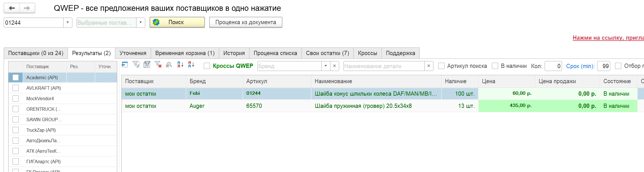644x172 pixels.
Task: Click Шайба пружинная (гровер) 20.5x34x8 cell
Action: pyautogui.click(x=376, y=106)
